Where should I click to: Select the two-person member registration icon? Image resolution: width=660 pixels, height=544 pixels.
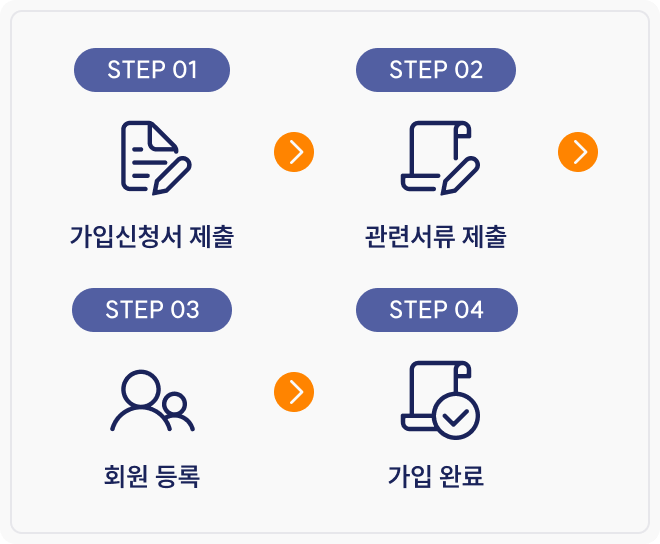[152, 399]
